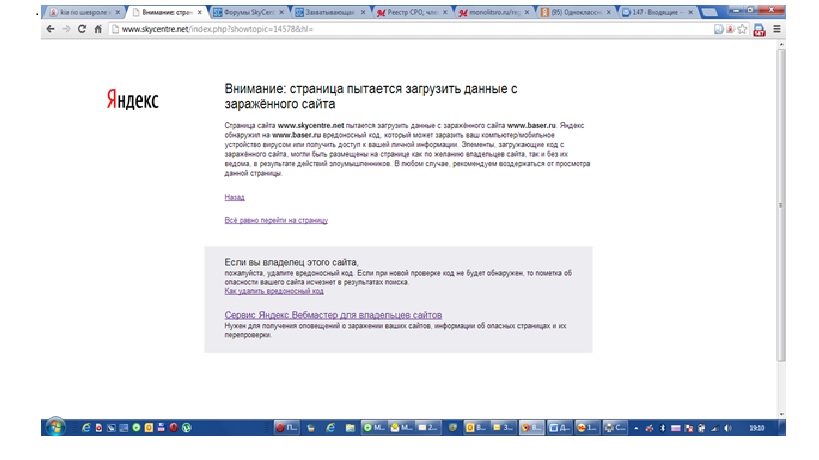Open the Chrome hamburger menu
Viewport: 819px width, 460px height.
[777, 29]
